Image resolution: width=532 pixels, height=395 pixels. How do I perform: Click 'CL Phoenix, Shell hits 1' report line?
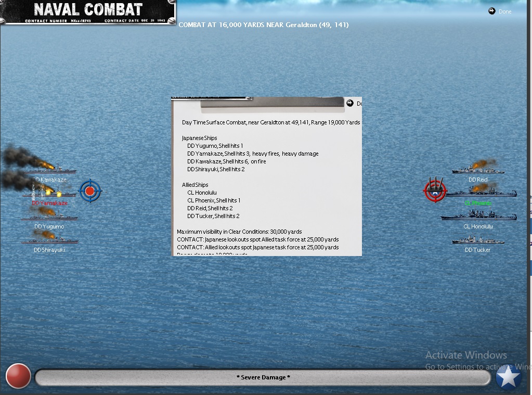pyautogui.click(x=214, y=200)
